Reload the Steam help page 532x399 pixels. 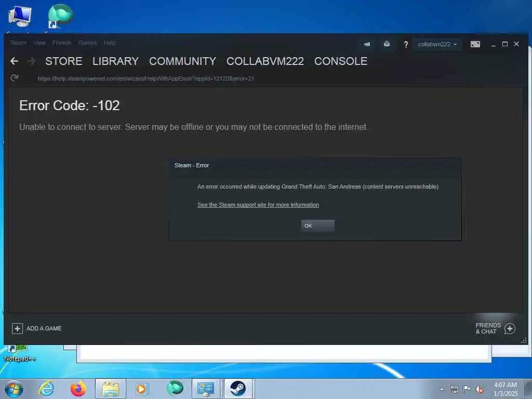14,78
